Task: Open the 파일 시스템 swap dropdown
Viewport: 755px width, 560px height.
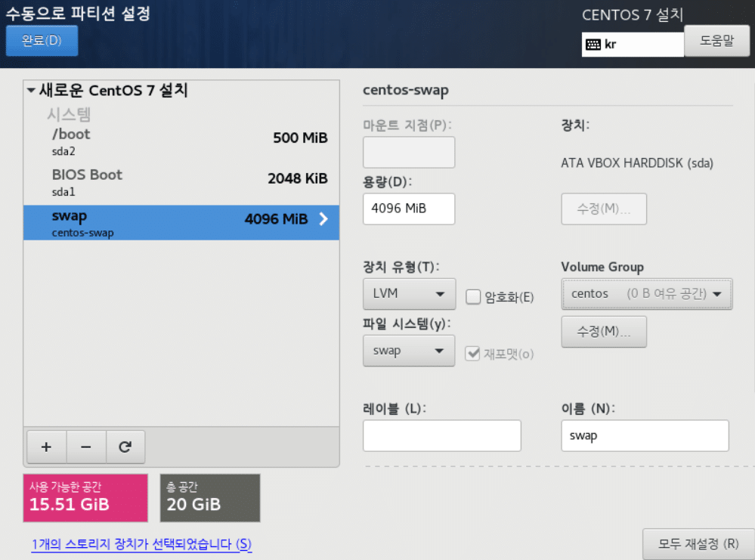Action: tap(409, 351)
